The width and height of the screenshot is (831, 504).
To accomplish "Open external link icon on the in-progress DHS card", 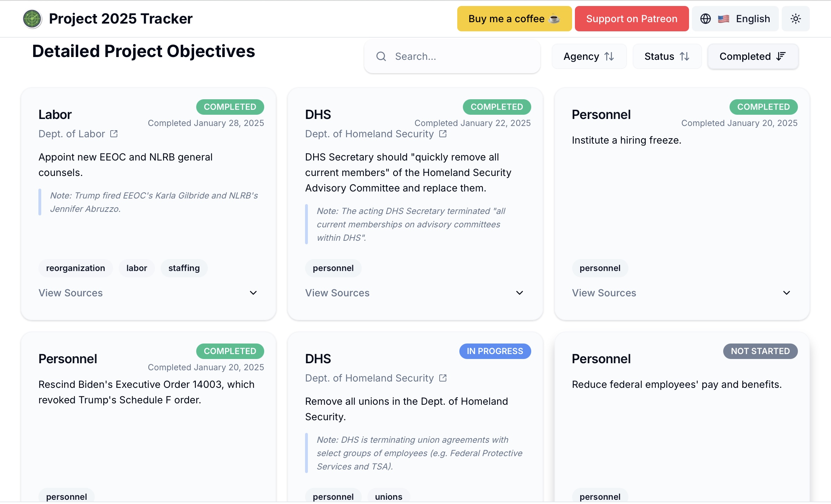I will (443, 378).
